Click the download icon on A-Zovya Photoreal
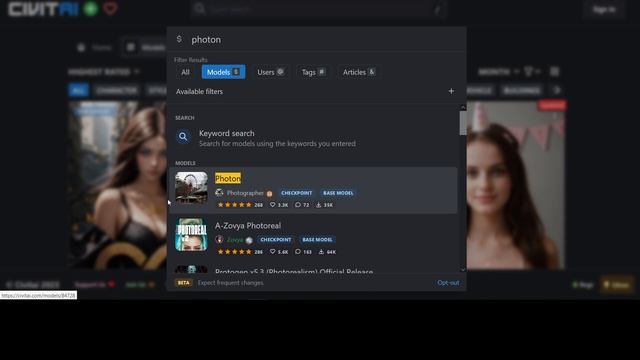Viewport: 640px width, 360px height. (321, 252)
